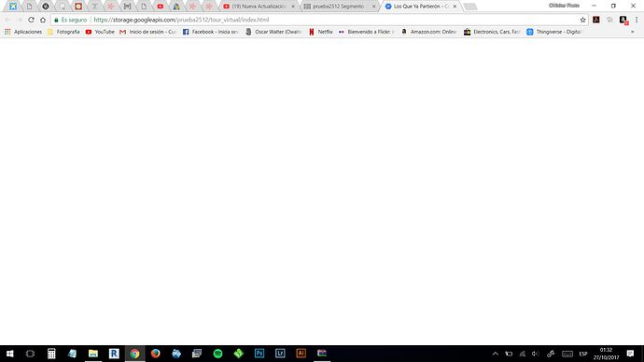Reload the current page

click(x=31, y=20)
